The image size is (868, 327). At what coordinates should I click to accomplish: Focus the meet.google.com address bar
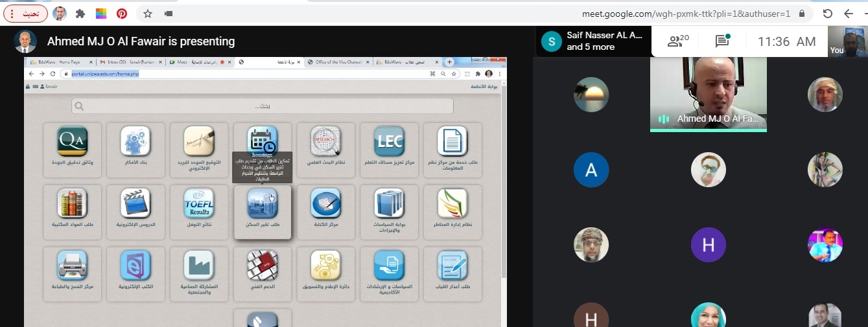(x=686, y=13)
